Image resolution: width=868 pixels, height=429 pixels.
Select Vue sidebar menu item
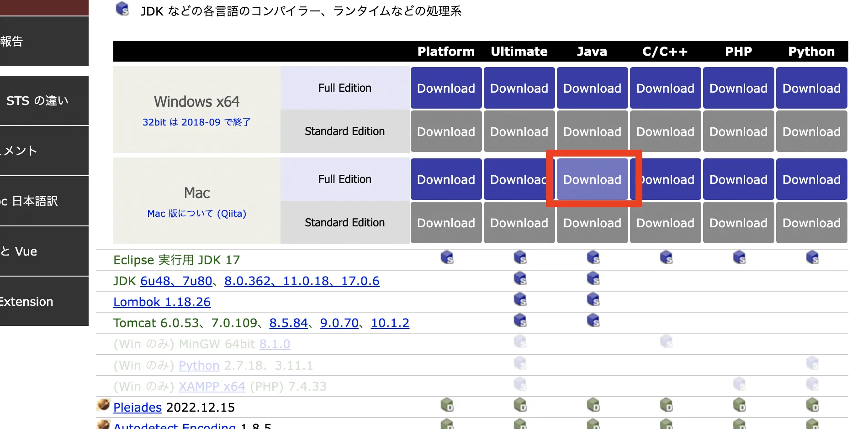point(43,251)
